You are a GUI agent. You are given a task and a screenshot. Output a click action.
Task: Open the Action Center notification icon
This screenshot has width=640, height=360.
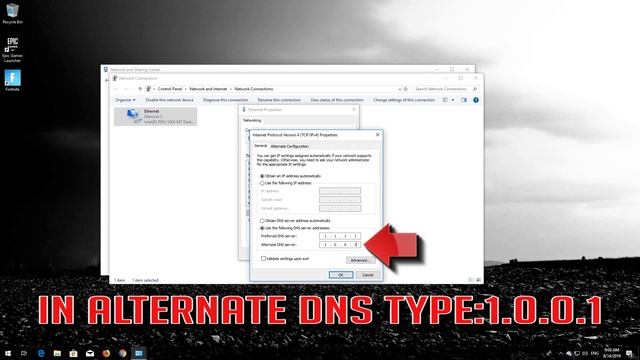click(x=630, y=353)
